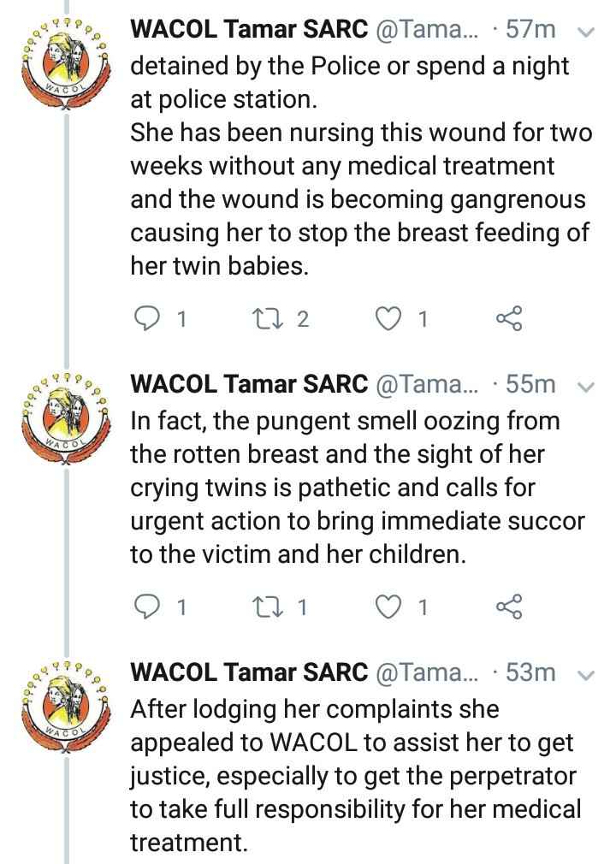Open WACOL Tamar SARC name on 53m tweet
The height and width of the screenshot is (864, 616).
249,672
